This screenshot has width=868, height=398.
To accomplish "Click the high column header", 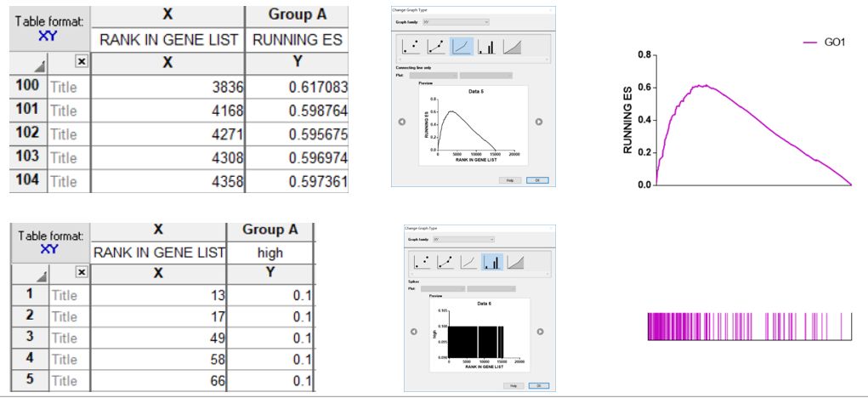I will 270,253.
